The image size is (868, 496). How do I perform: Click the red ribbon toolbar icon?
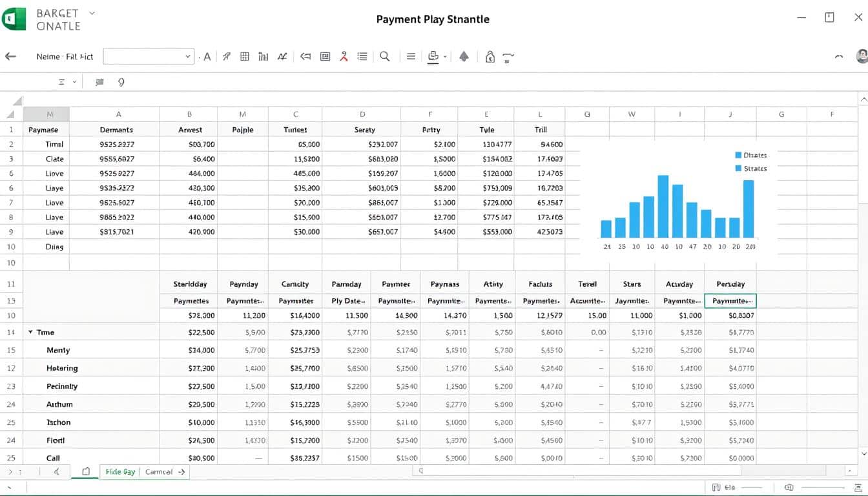pyautogui.click(x=344, y=57)
